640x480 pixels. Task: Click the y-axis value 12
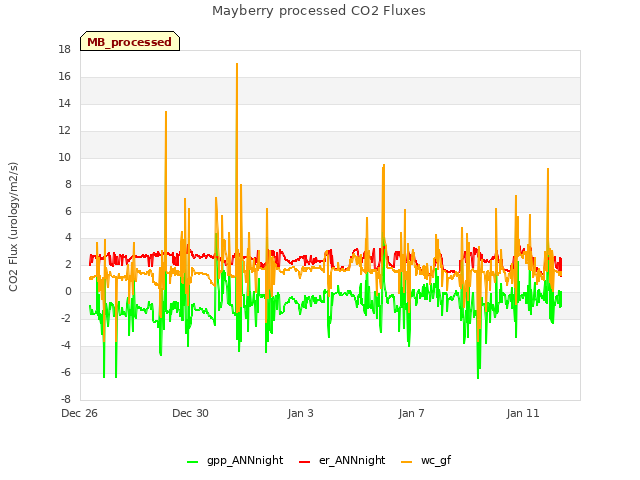pyautogui.click(x=64, y=131)
